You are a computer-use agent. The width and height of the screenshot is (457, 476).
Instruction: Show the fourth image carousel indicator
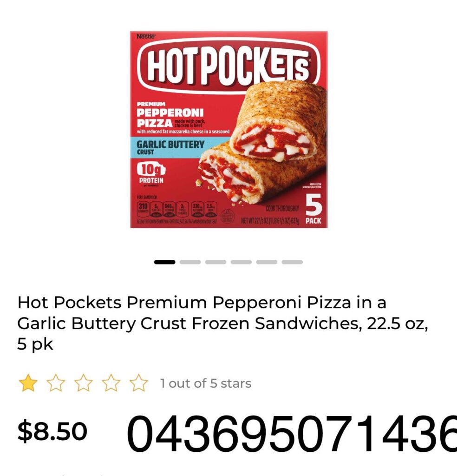241,262
